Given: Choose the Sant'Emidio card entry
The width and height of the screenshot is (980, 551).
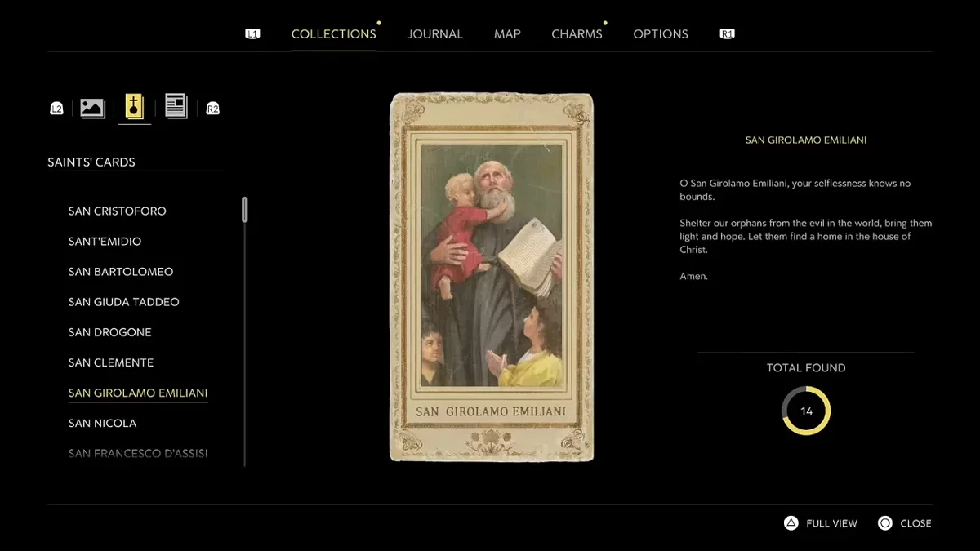Looking at the screenshot, I should (105, 242).
